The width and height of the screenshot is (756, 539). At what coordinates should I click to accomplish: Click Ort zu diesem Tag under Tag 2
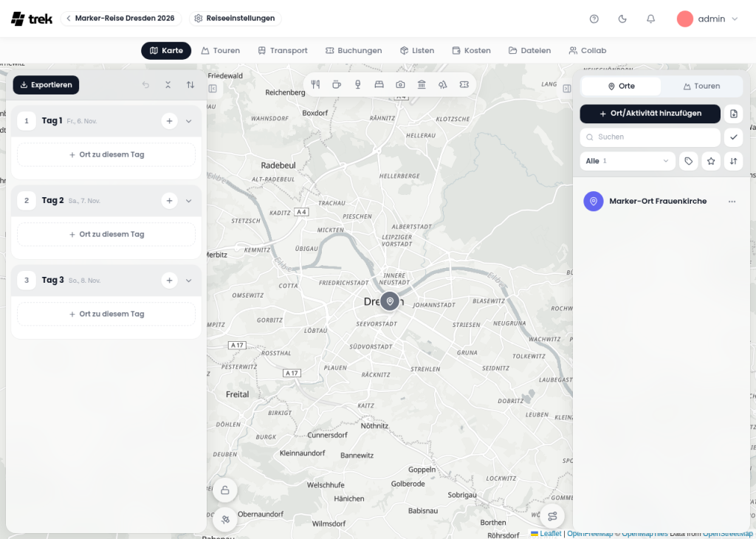click(x=106, y=234)
